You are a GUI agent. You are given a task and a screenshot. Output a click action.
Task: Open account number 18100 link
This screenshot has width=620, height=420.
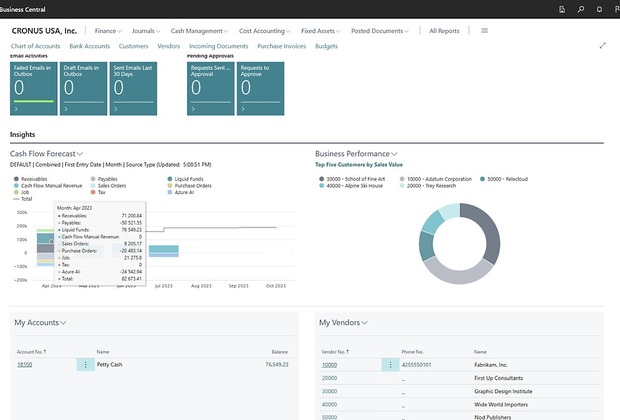pyautogui.click(x=25, y=365)
